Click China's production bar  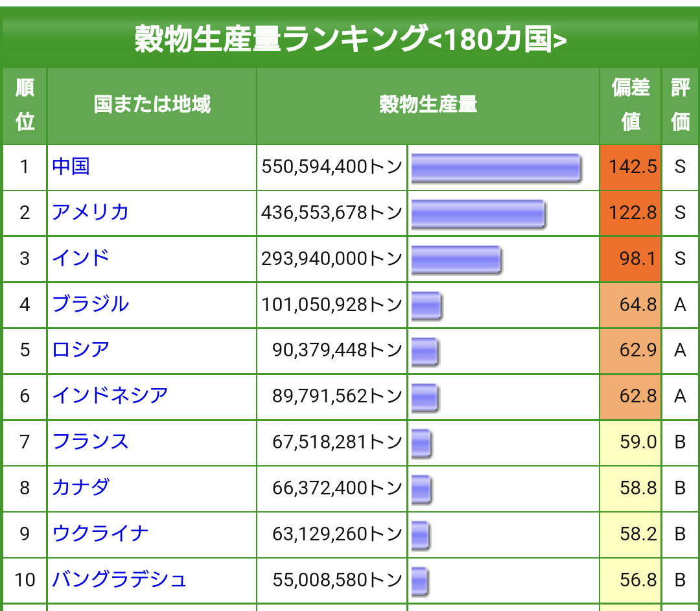click(496, 167)
